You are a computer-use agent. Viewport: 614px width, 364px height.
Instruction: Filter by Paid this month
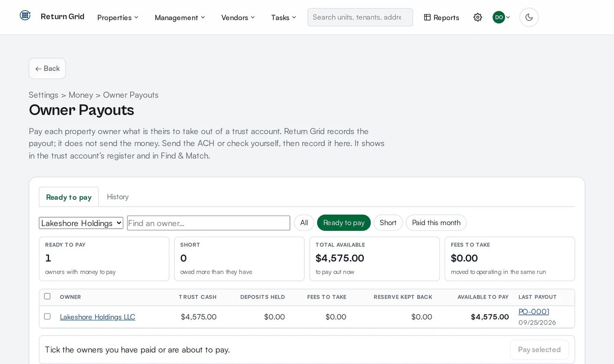(x=436, y=223)
